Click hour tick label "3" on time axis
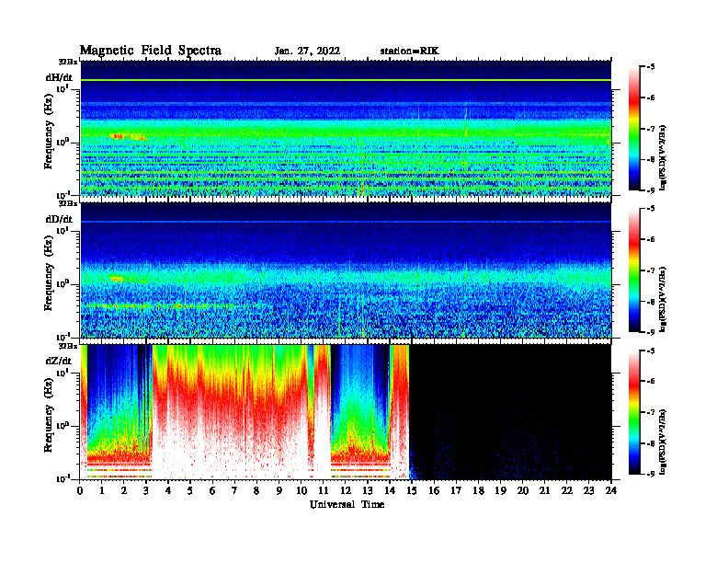 [x=146, y=491]
